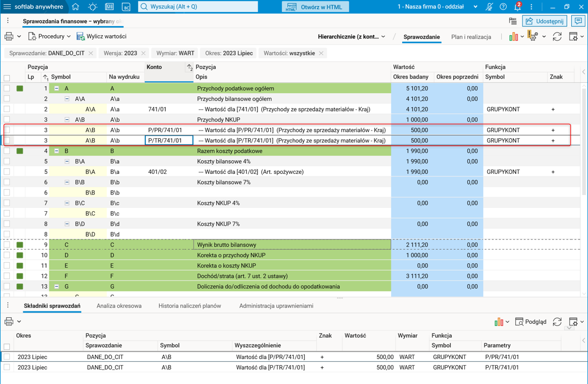Click the BC icon in the top bar
The height and width of the screenshot is (384, 588).
pyautogui.click(x=127, y=7)
